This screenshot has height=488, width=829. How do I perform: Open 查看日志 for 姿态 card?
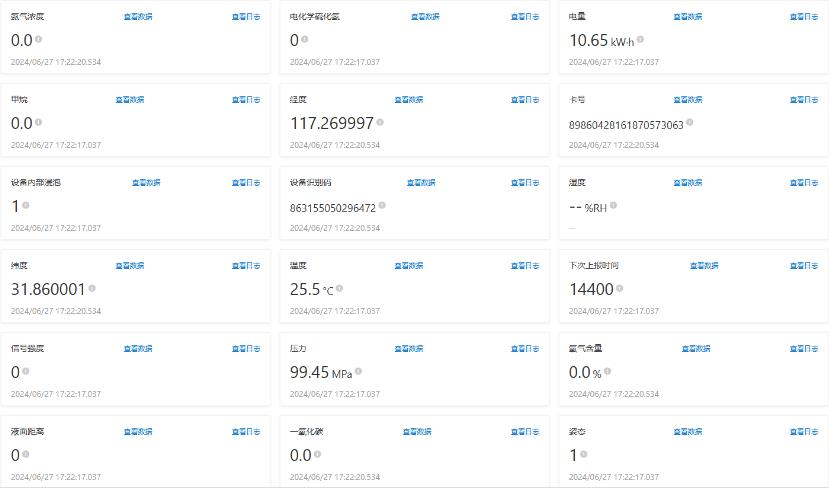(804, 432)
